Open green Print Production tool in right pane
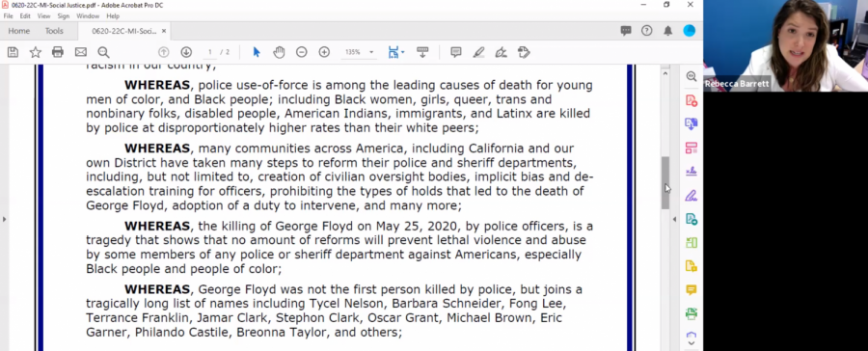Image resolution: width=868 pixels, height=351 pixels. pos(691,313)
